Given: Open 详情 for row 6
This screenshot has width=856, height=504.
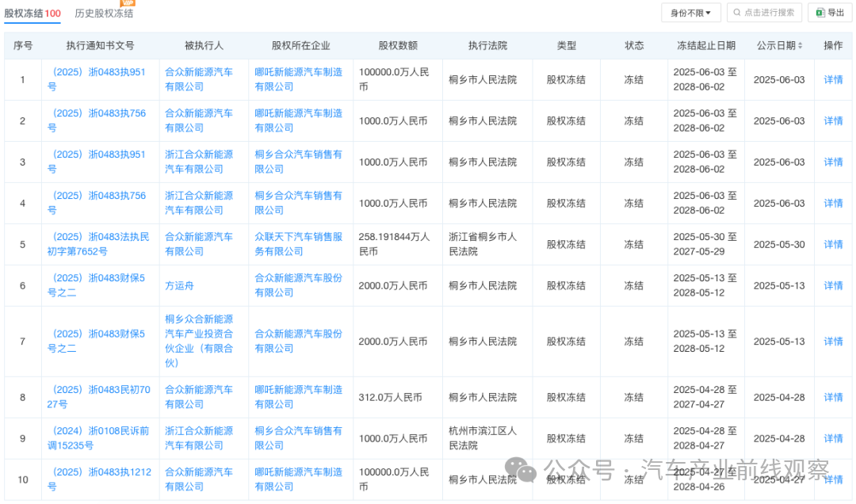Looking at the screenshot, I should 833,285.
